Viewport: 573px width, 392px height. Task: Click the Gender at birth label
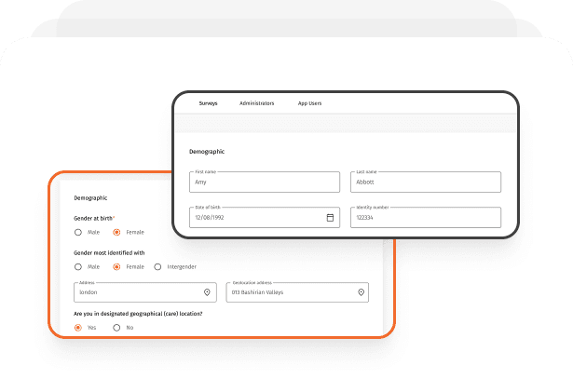[94, 219]
